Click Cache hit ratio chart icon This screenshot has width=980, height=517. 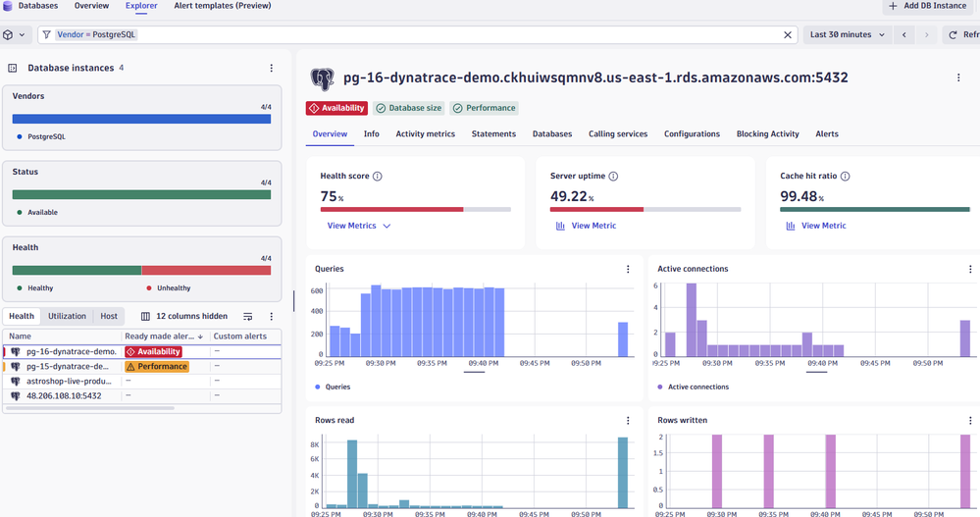(791, 226)
